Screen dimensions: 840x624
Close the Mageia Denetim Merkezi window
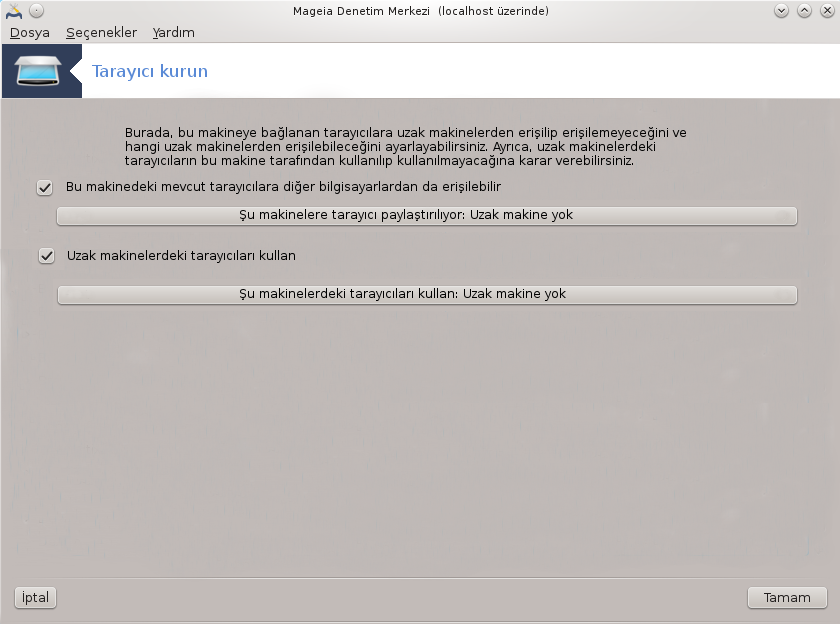[x=827, y=11]
